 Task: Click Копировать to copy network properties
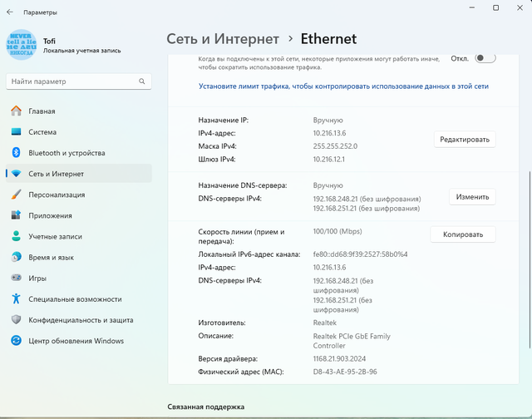coord(463,234)
